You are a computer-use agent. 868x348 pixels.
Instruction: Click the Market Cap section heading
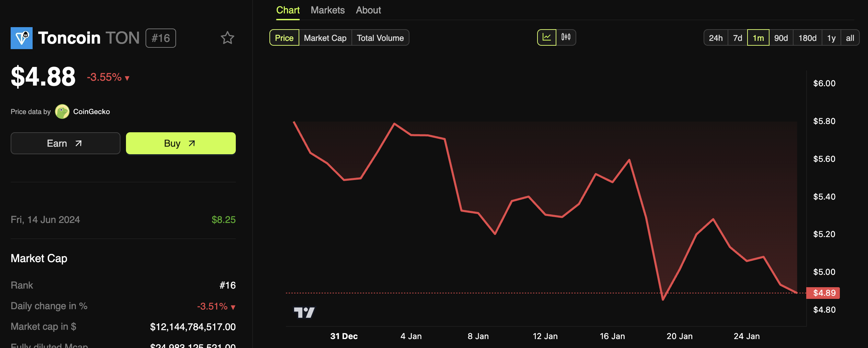point(39,258)
